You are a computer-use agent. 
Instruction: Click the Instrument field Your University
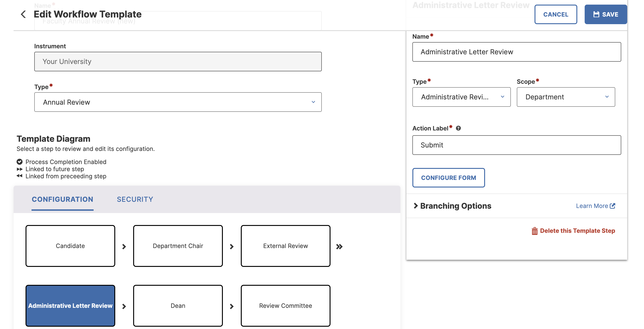click(178, 61)
